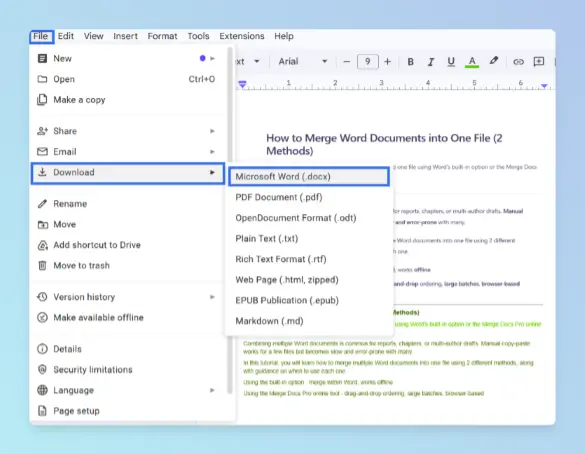Open the Insert menu
Viewport: 585px width, 454px height.
click(x=125, y=36)
